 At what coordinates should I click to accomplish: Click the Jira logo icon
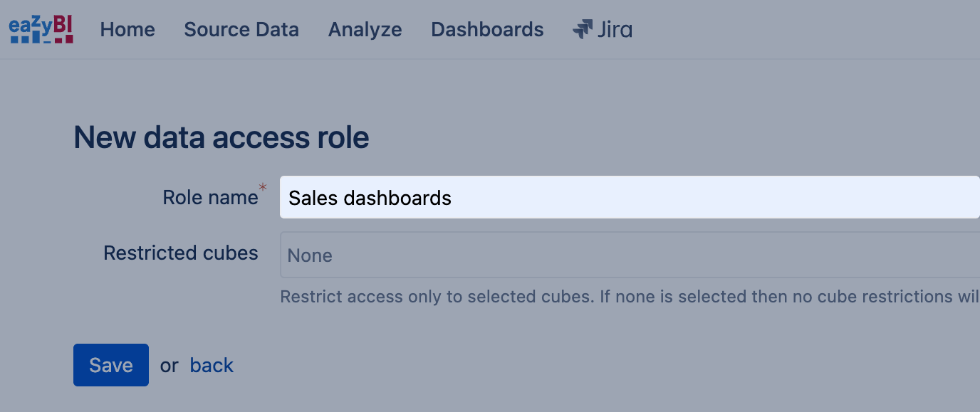583,29
